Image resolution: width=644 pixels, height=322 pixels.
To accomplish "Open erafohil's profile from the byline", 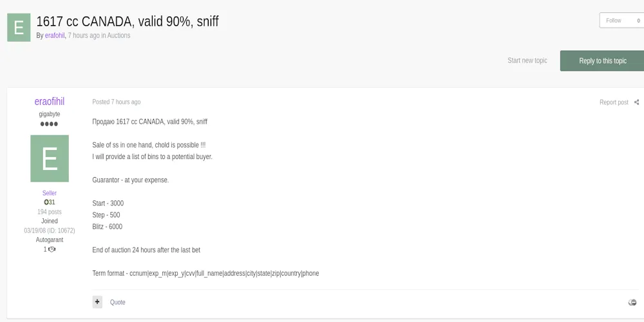I will pyautogui.click(x=55, y=35).
